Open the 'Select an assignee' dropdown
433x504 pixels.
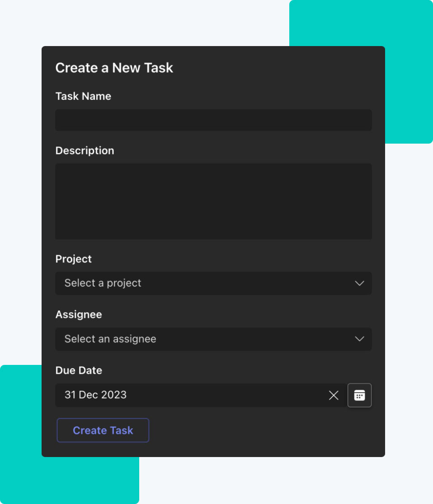[213, 339]
